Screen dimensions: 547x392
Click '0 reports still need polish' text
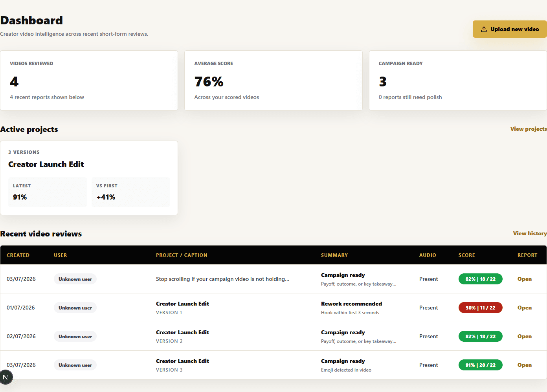[410, 97]
